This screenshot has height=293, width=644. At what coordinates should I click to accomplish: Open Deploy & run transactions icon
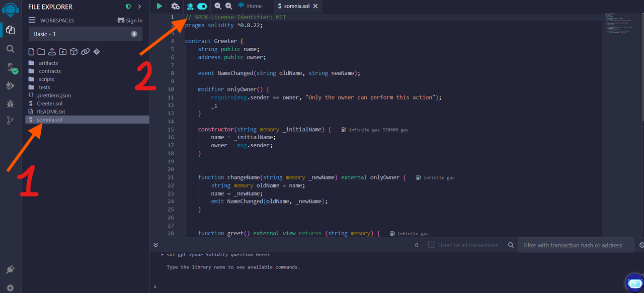pos(10,86)
